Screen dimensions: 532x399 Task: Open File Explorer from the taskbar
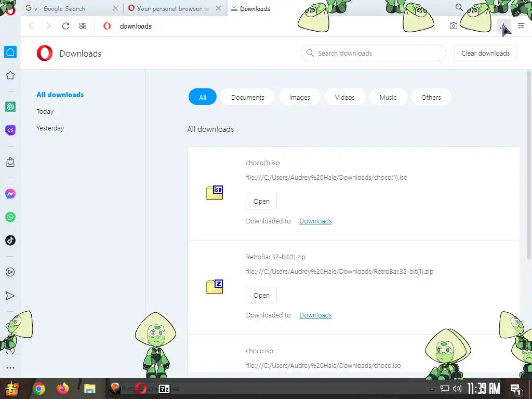[x=89, y=389]
